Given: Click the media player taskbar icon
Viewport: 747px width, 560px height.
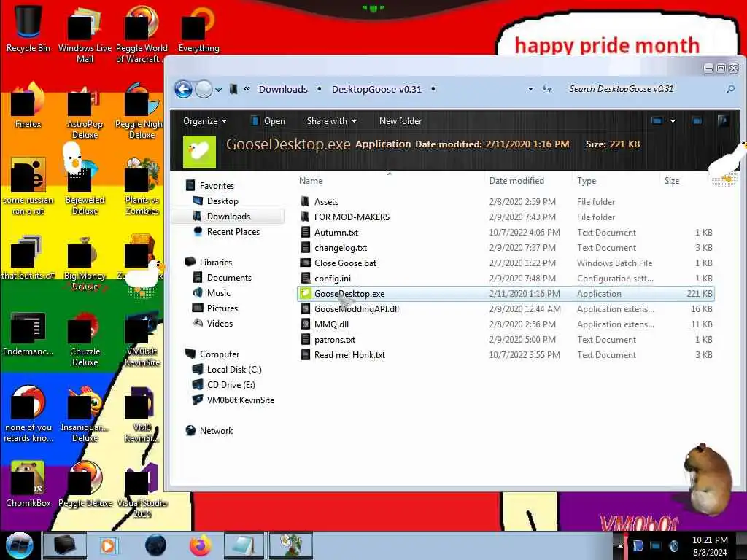Looking at the screenshot, I should pyautogui.click(x=108, y=545).
